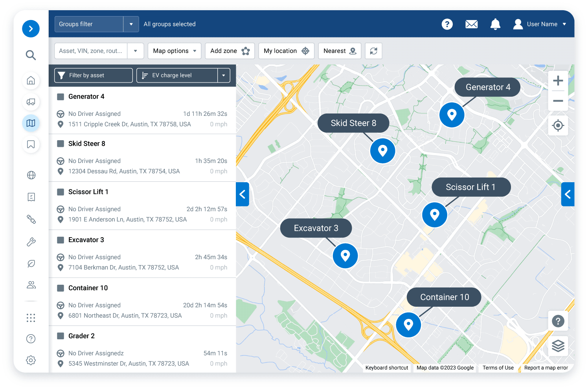Open the Groups filter dropdown
The width and height of the screenshot is (588, 388).
131,24
